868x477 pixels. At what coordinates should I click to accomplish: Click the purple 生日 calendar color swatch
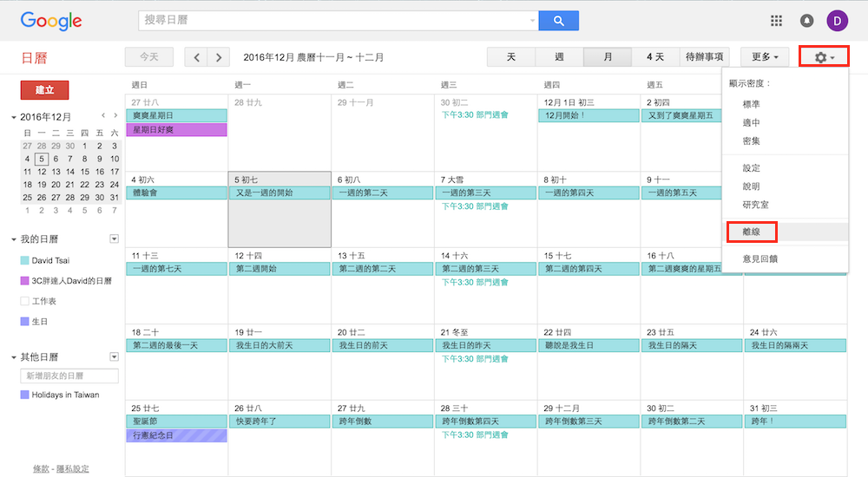click(24, 322)
